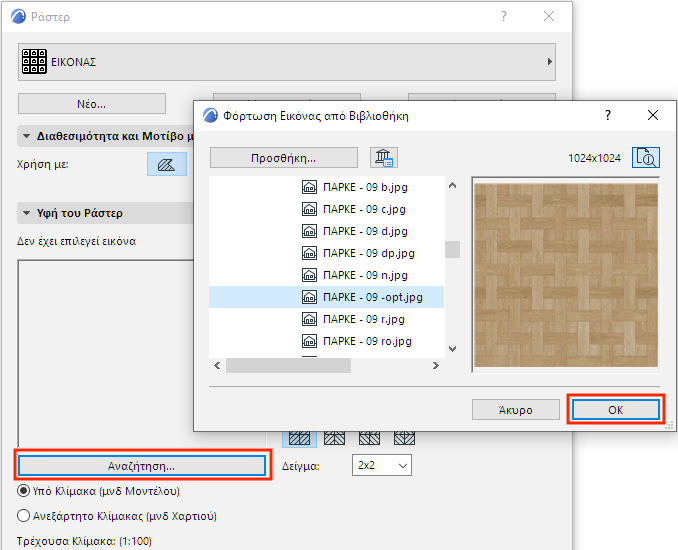Select the file ΠΑΡΚΕ - 09 dp.jpg
678x550 pixels.
[369, 253]
